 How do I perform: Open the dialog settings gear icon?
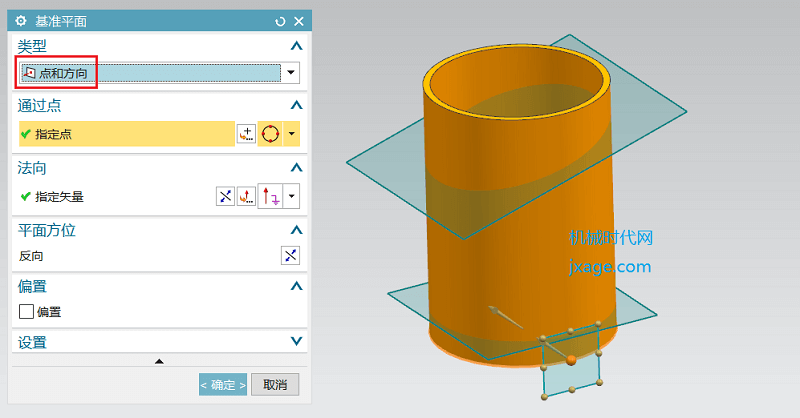[x=20, y=21]
